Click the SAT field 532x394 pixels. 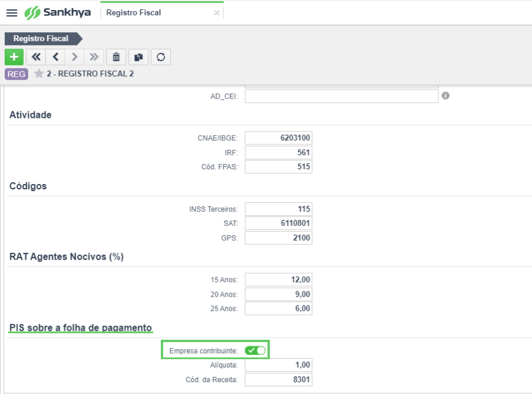coord(278,224)
